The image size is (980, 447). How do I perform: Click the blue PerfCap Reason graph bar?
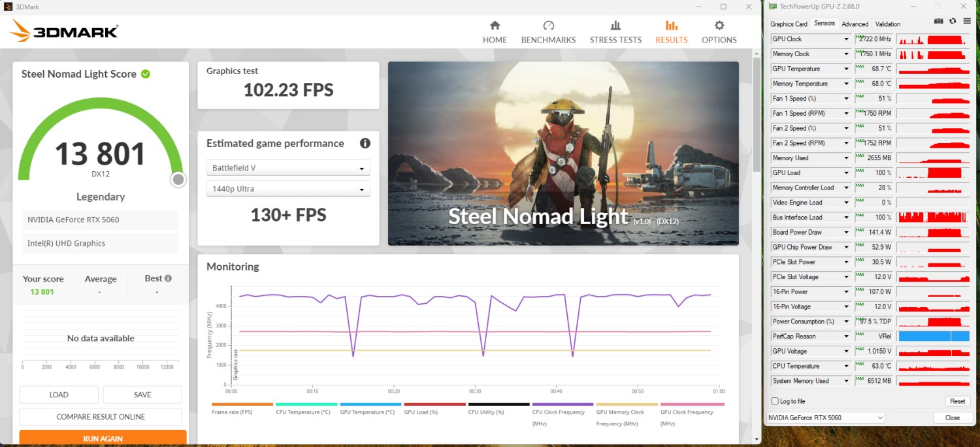(x=934, y=336)
